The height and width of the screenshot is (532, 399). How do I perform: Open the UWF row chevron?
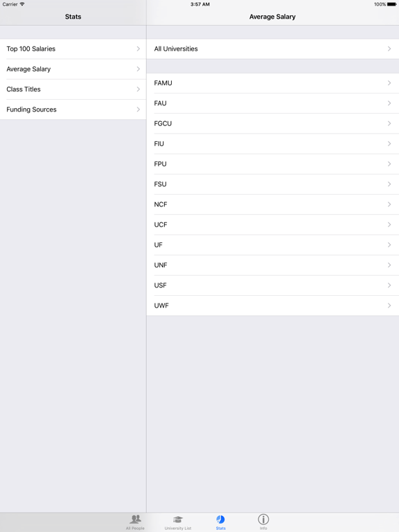[x=389, y=305]
